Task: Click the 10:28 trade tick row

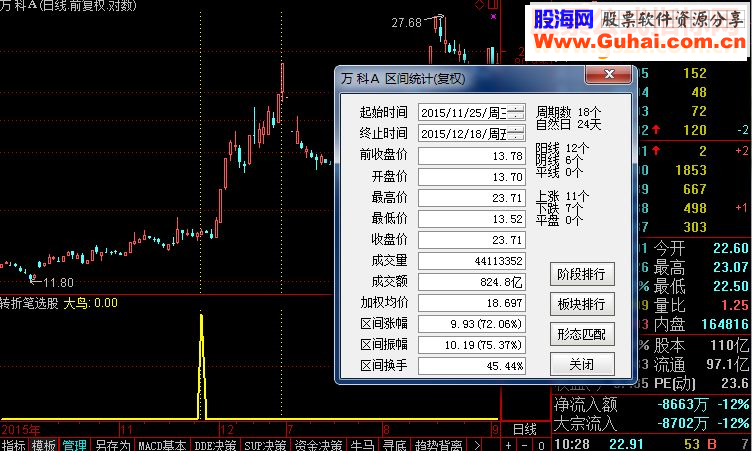Action: (652, 444)
